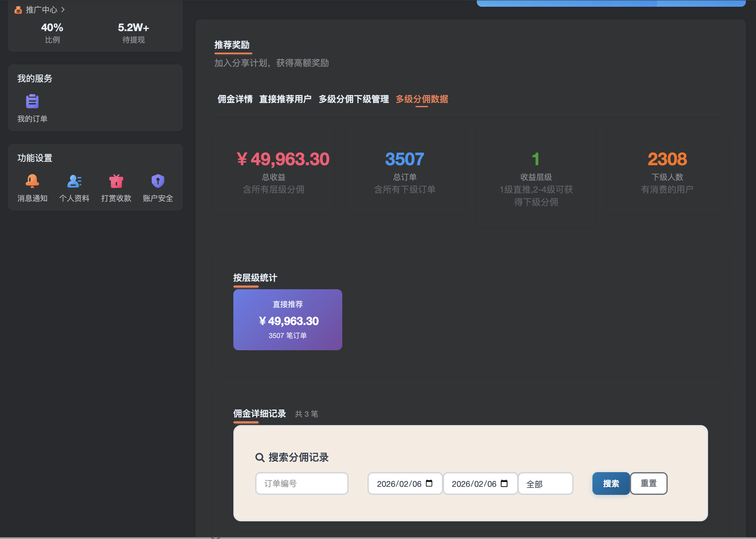Select the active 多级分佣数据 tab

click(x=421, y=99)
